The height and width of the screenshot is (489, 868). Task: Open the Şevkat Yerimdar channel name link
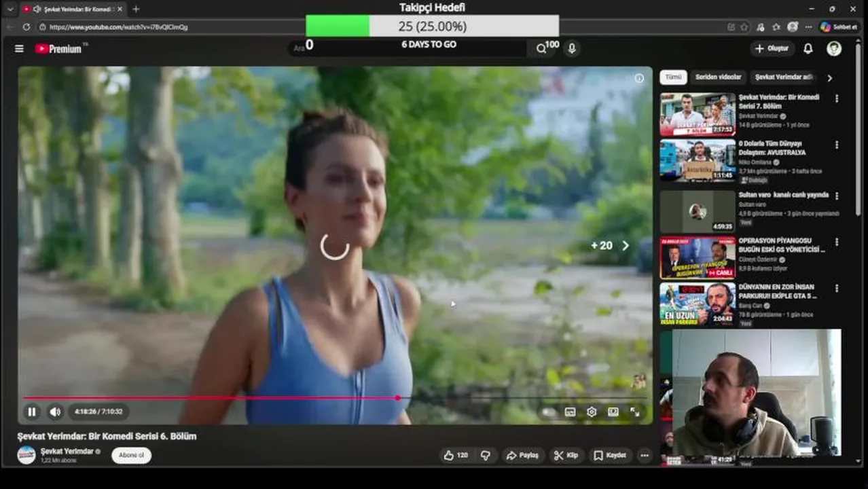tap(67, 451)
